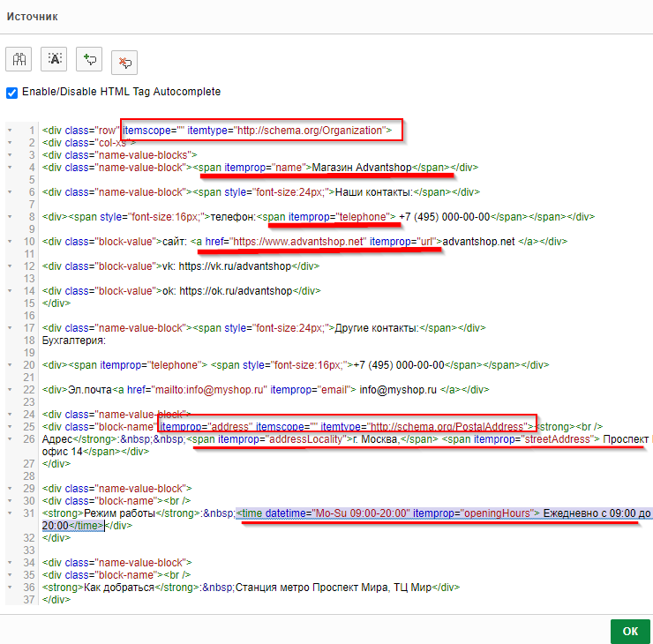
Task: Collapse the code fold at line 1
Action: click(10, 131)
